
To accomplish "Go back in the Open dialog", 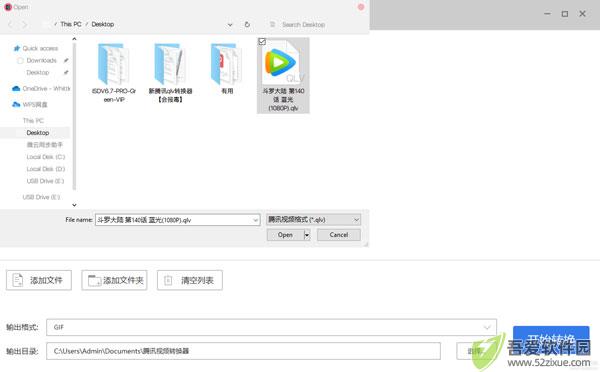I will (x=10, y=24).
